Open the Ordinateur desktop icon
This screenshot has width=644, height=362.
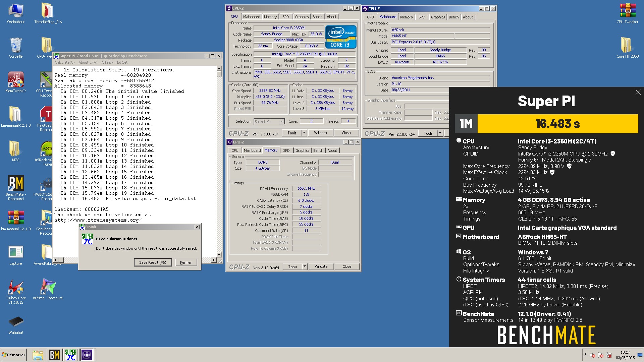16,13
